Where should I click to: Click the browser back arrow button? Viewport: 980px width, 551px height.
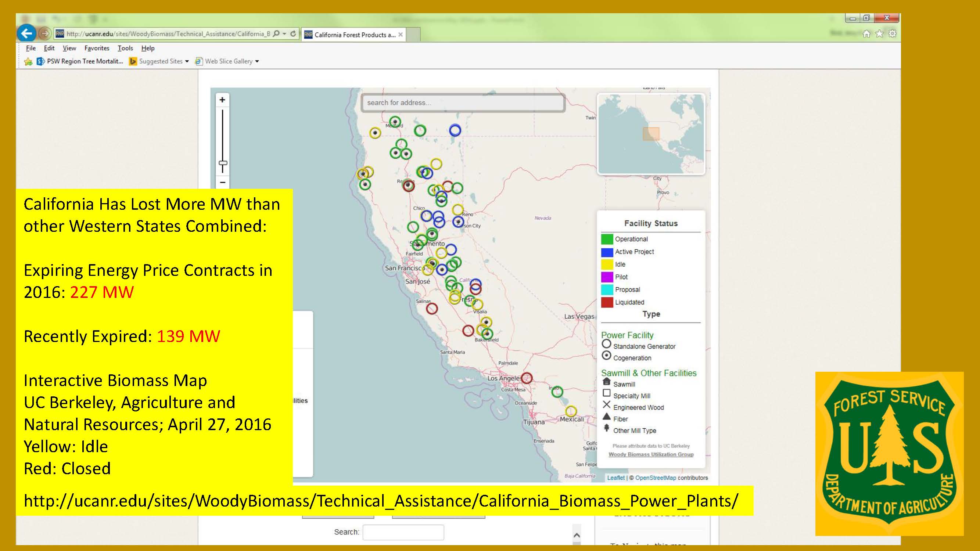tap(26, 33)
